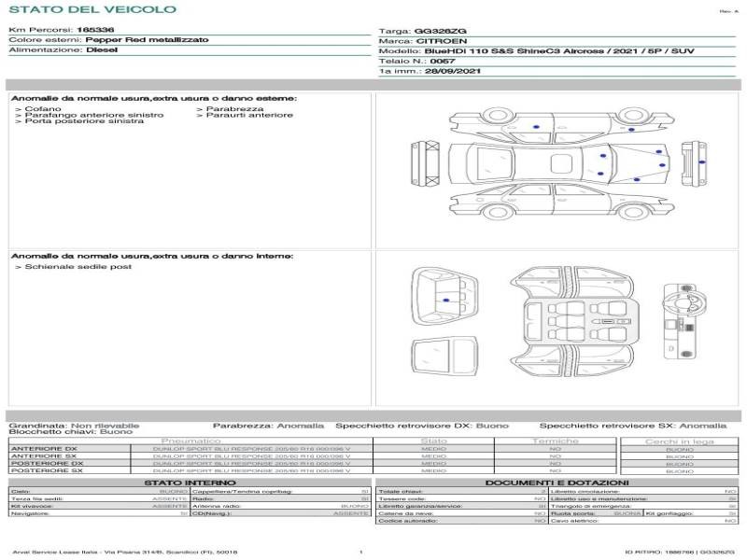The image size is (747, 560).
Task: Select the Km Percorsi value 185336
Action: click(x=95, y=30)
